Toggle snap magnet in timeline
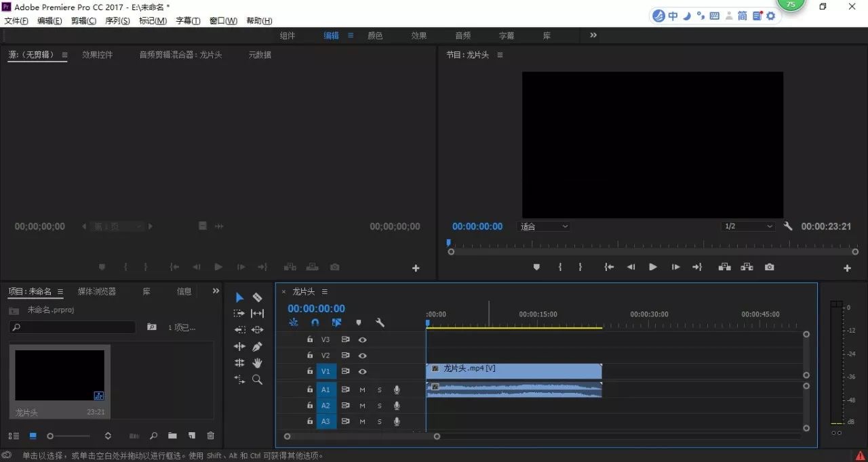The width and height of the screenshot is (868, 462). click(315, 323)
